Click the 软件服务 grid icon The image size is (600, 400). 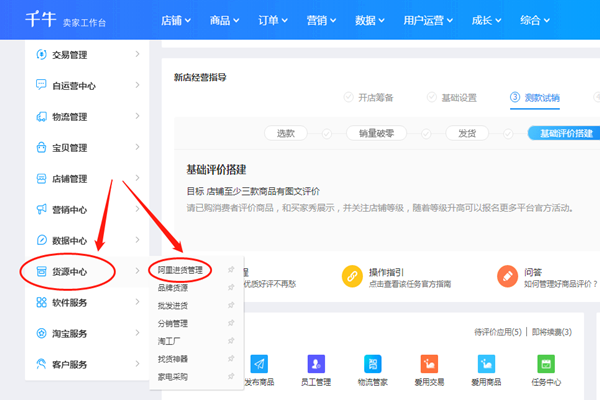tap(41, 302)
